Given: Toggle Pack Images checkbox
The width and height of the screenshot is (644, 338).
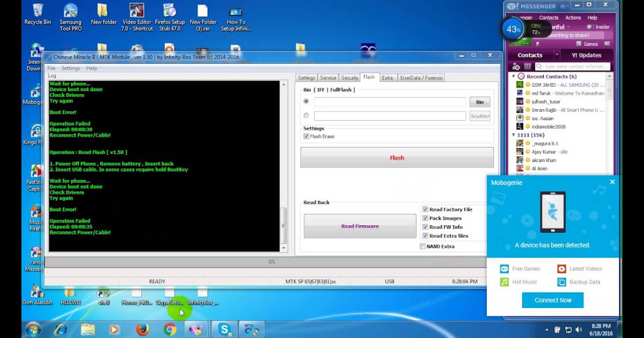Looking at the screenshot, I should (x=425, y=218).
